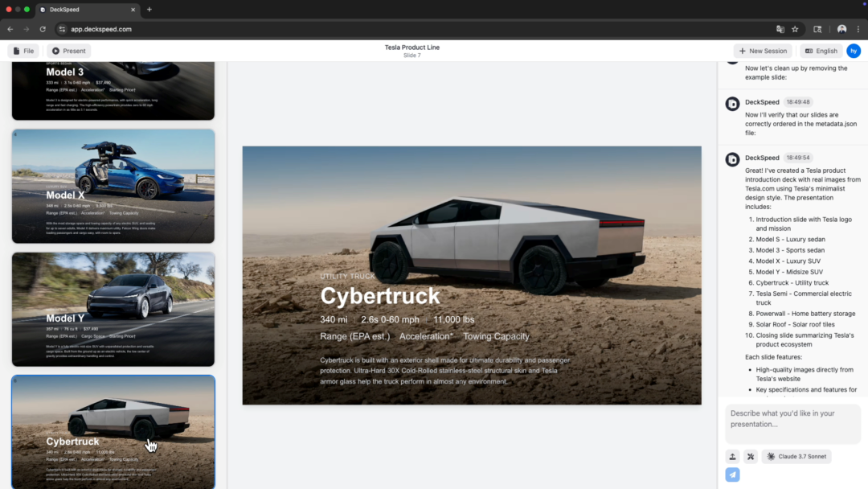This screenshot has height=489, width=868.
Task: Click the 2.6s 0-60 mph value
Action: [x=390, y=319]
